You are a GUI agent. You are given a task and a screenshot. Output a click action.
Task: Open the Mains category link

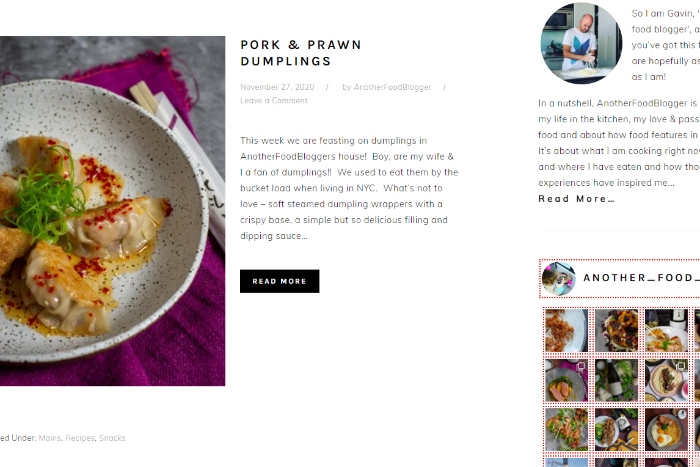click(50, 438)
